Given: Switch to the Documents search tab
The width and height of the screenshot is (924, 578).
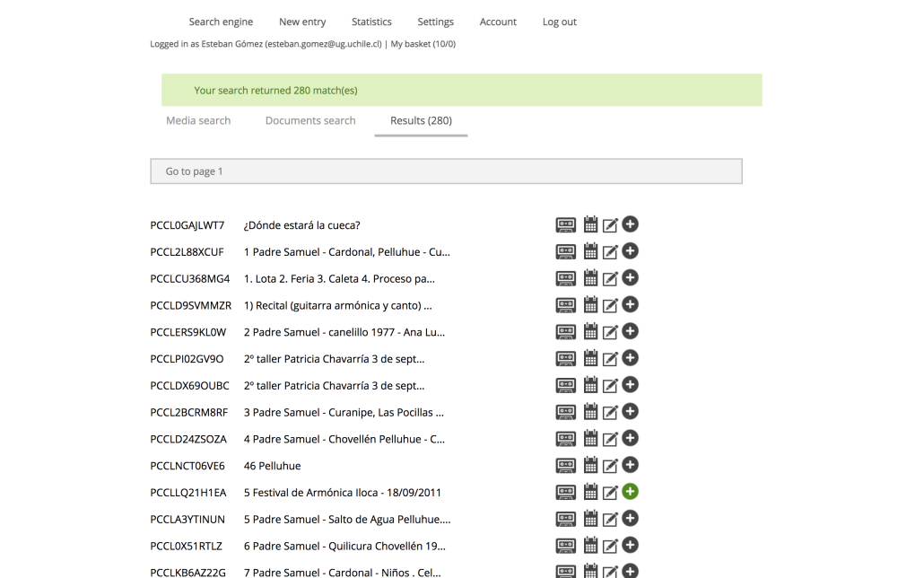Looking at the screenshot, I should coord(310,120).
